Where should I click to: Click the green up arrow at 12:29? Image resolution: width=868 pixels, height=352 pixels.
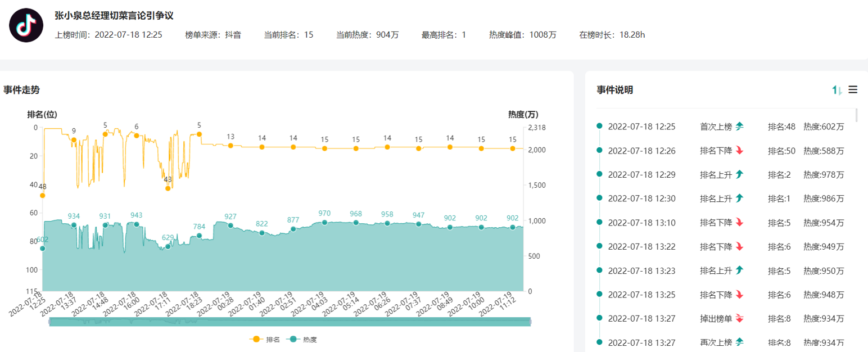point(739,174)
